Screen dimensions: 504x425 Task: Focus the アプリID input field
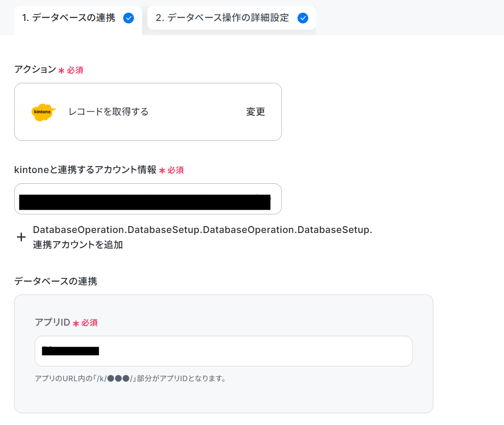point(224,351)
